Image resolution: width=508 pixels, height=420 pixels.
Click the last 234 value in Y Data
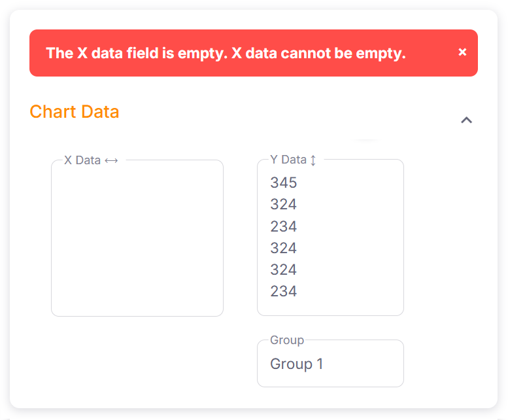click(x=284, y=291)
